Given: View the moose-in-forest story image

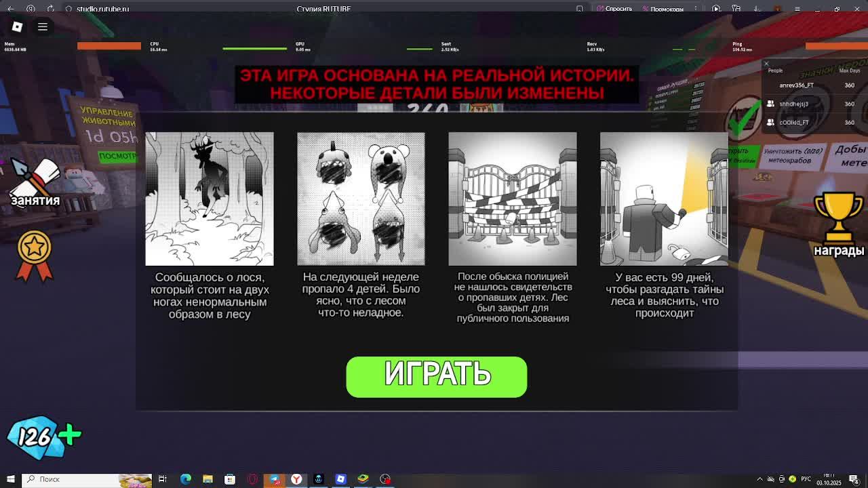Looking at the screenshot, I should click(210, 199).
